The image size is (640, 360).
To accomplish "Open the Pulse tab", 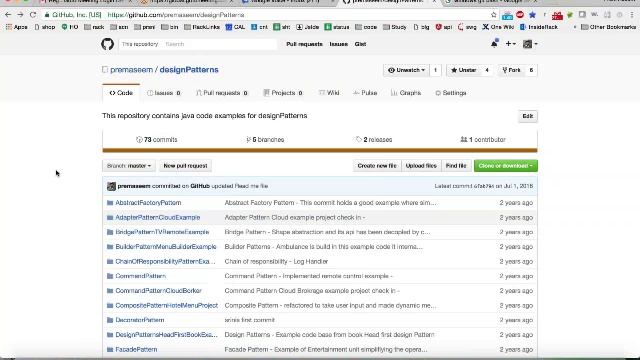I will 365,93.
